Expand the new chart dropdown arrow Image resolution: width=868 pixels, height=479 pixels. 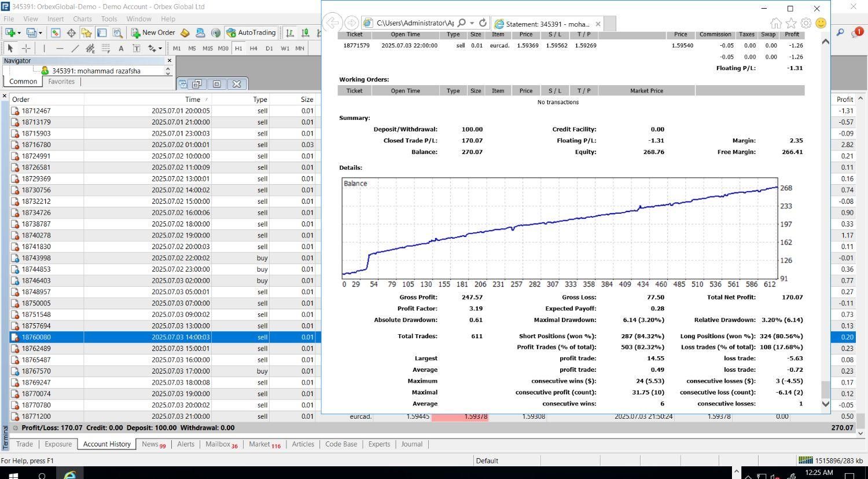[x=20, y=33]
